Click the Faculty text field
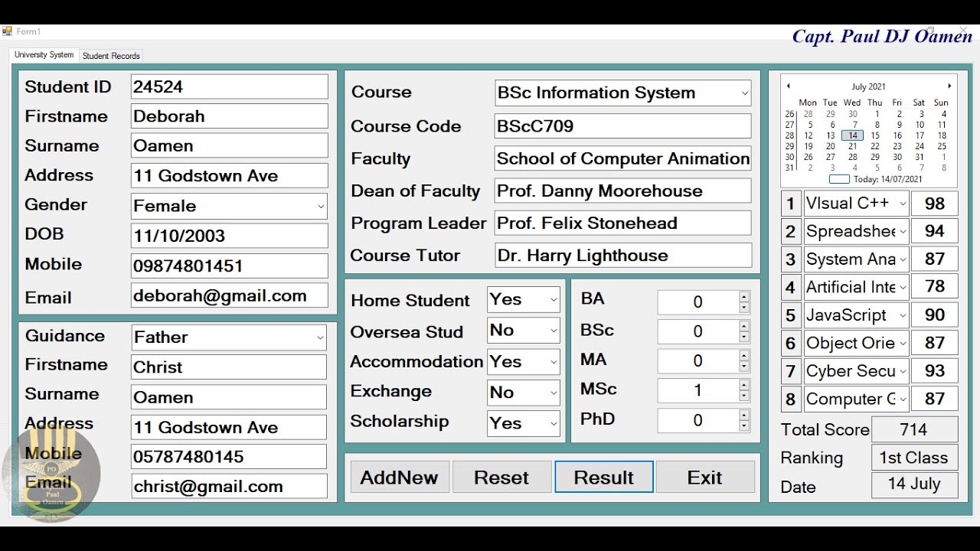Viewport: 980px width, 551px height. point(623,158)
